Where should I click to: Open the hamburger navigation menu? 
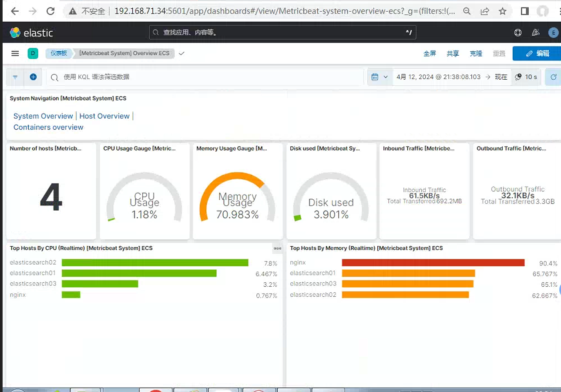pyautogui.click(x=15, y=54)
